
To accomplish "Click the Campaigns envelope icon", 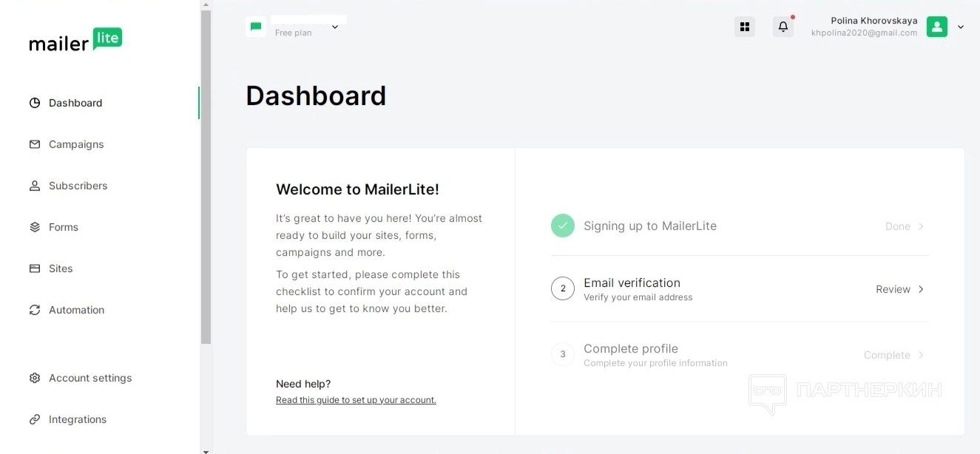I will [x=35, y=144].
